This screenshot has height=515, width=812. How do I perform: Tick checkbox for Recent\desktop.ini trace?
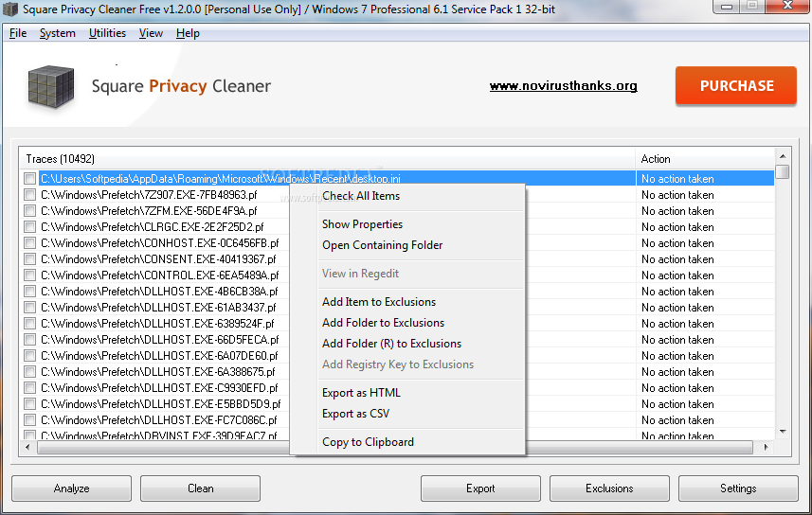(29, 179)
